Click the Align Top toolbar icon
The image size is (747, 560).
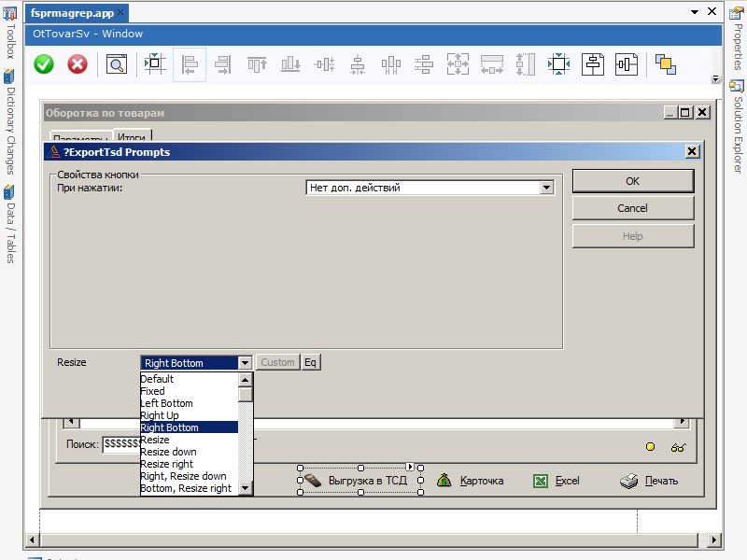[257, 64]
